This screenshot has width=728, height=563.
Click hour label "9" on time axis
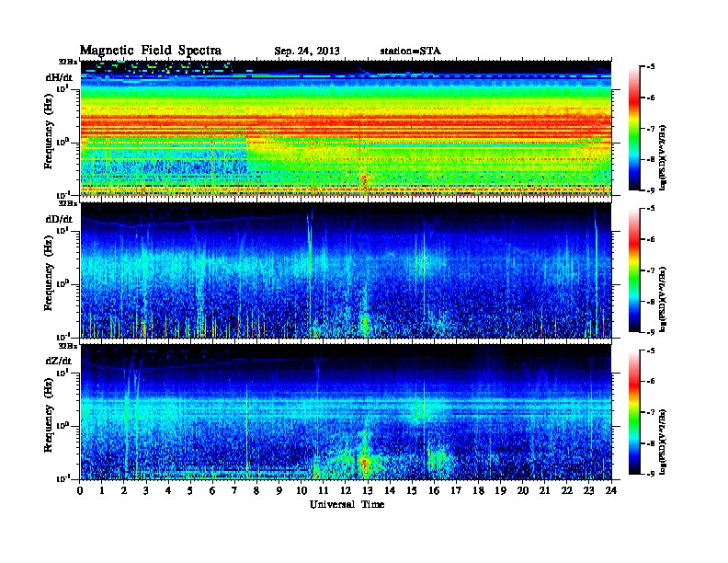click(x=279, y=490)
